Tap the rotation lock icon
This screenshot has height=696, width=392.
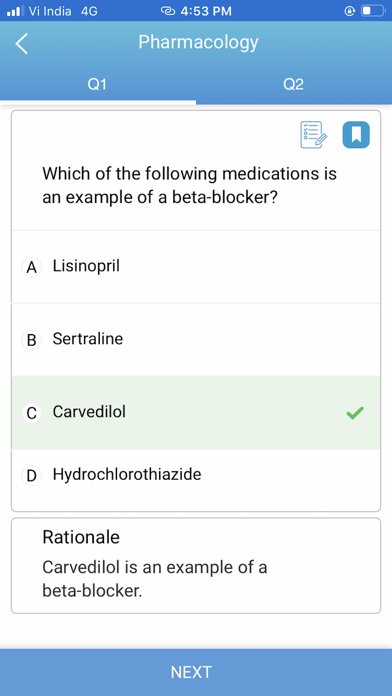click(350, 11)
